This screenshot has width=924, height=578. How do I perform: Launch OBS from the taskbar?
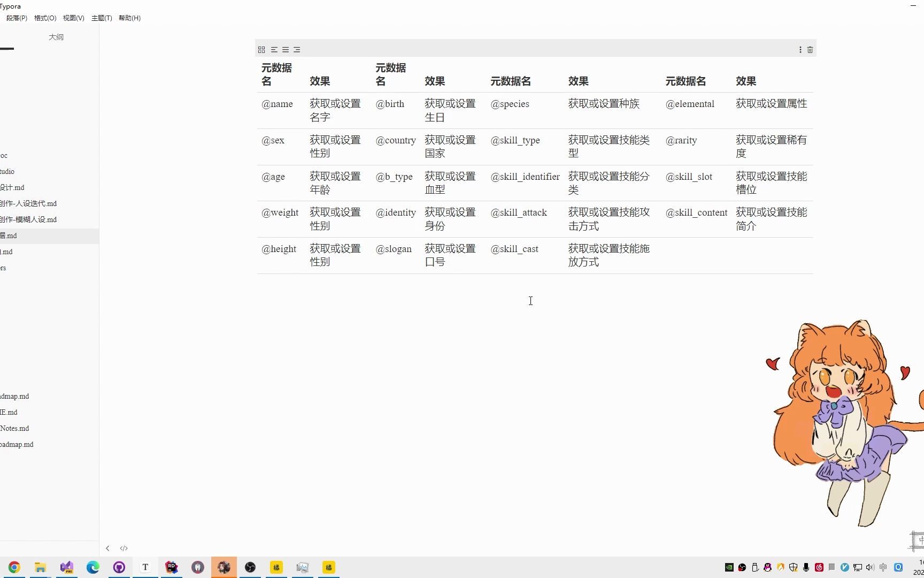(x=250, y=567)
